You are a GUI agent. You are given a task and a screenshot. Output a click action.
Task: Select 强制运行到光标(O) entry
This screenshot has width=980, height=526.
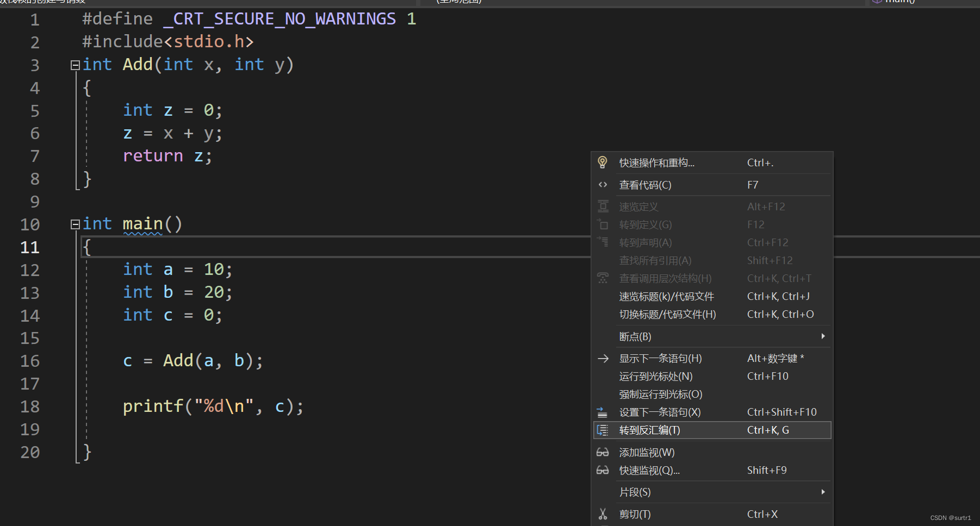(712, 394)
